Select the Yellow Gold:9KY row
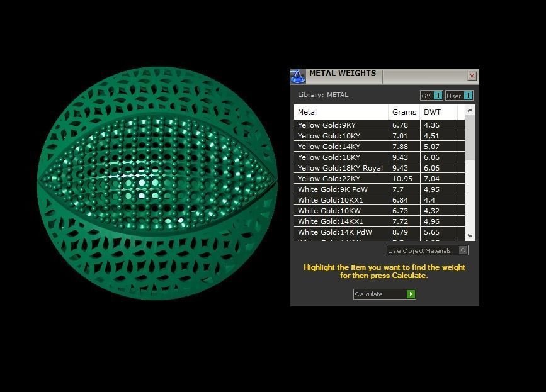 coord(379,125)
